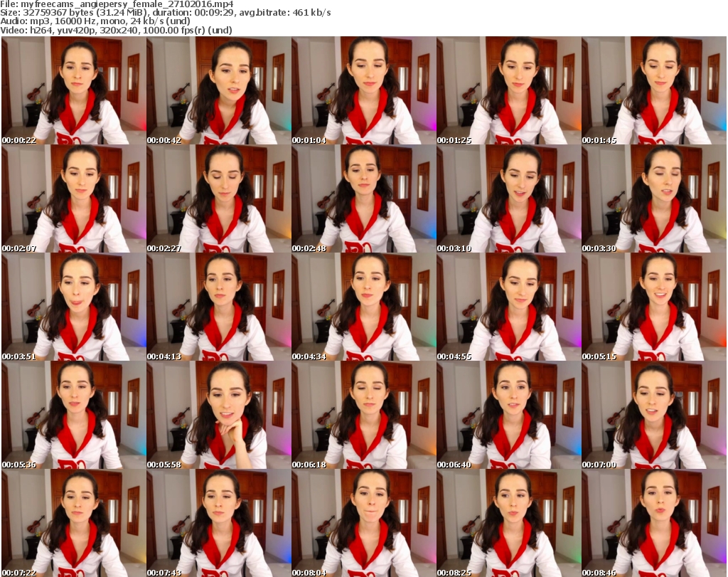Pick the frame timestamped 00:04:55
Screen dimensions: 728x577
click(509, 307)
